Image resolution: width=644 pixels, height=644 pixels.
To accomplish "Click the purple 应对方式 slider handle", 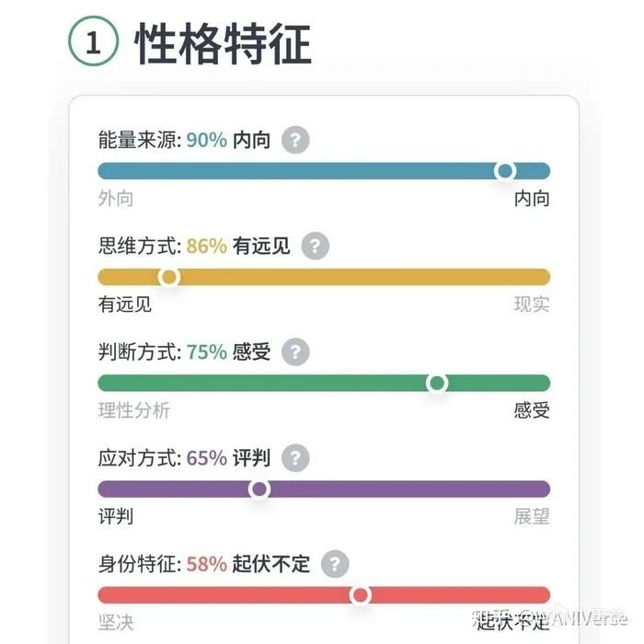I will pyautogui.click(x=259, y=489).
